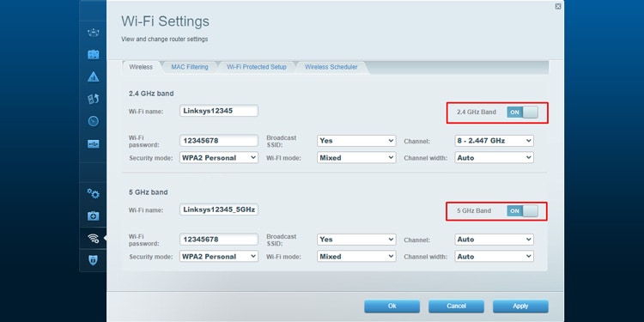644x322 pixels.
Task: Select the Wireless Wi-Fi icon in sidebar
Action: click(x=94, y=238)
